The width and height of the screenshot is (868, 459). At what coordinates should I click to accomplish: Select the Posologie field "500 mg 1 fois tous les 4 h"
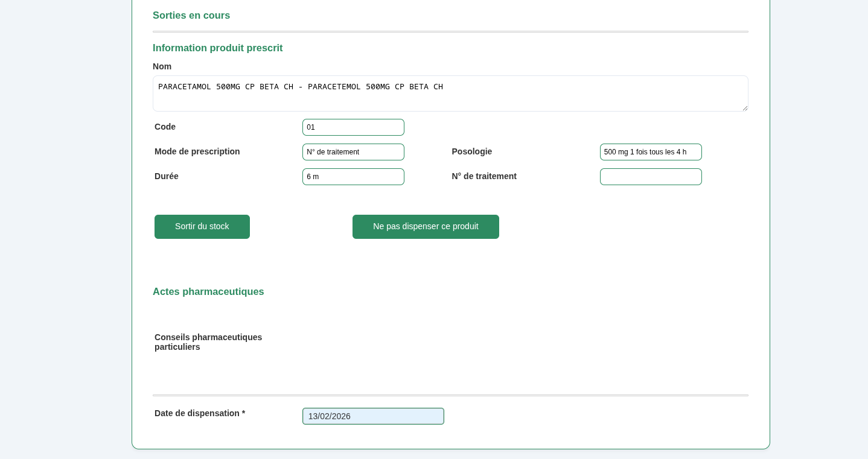pos(651,152)
